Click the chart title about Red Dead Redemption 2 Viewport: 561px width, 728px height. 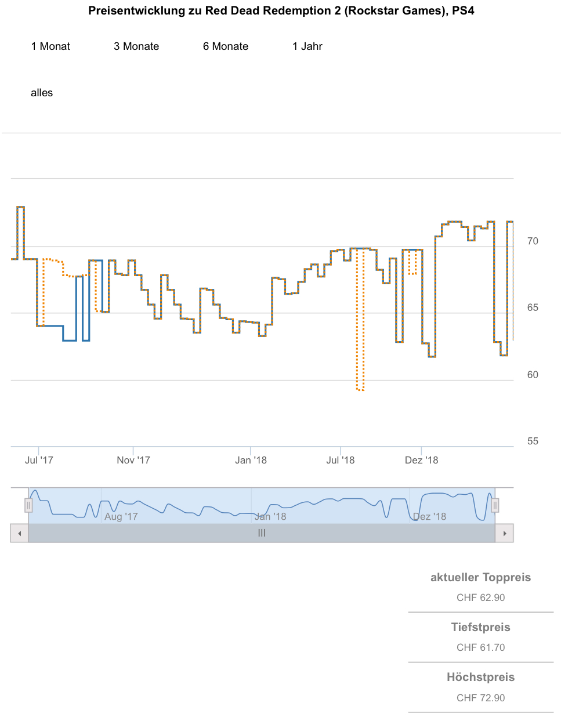point(281,11)
